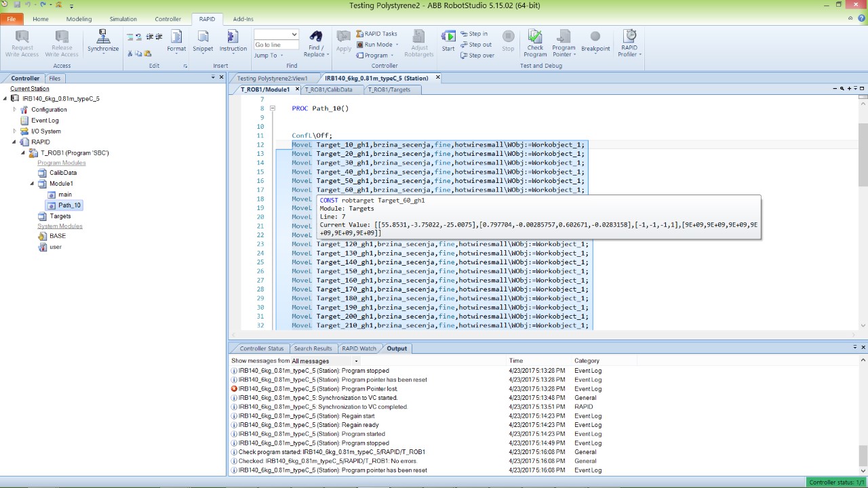Screen dimensions: 868x488
Task: Open the RAPID Watch tab
Action: click(359, 348)
